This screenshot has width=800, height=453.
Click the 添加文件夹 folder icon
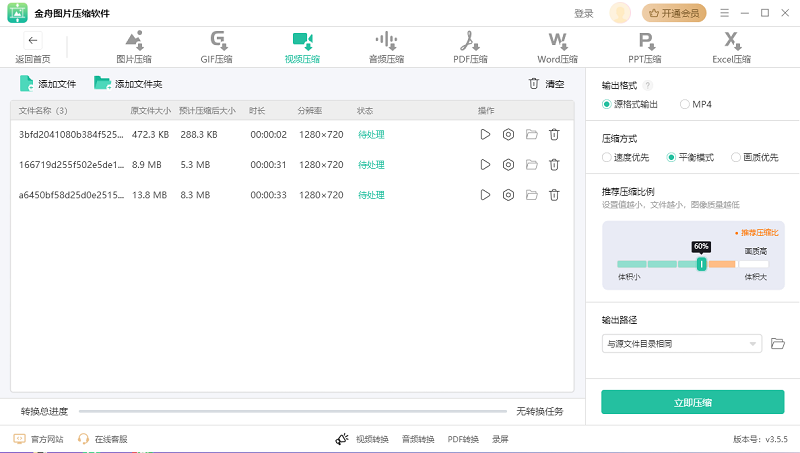click(x=101, y=84)
